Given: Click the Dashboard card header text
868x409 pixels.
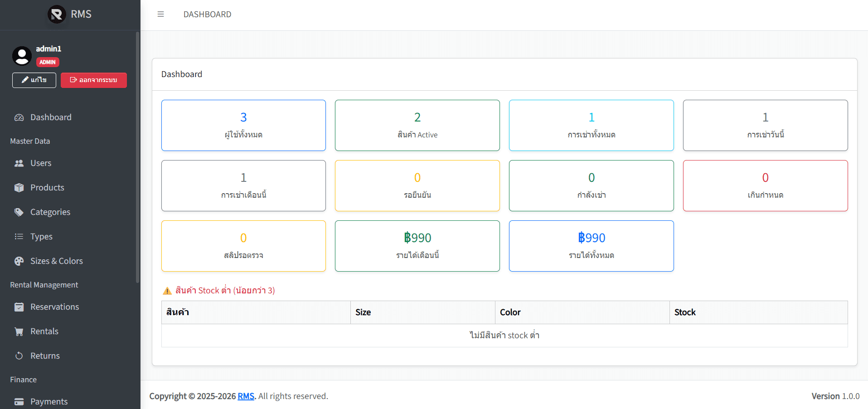Looking at the screenshot, I should pyautogui.click(x=182, y=74).
